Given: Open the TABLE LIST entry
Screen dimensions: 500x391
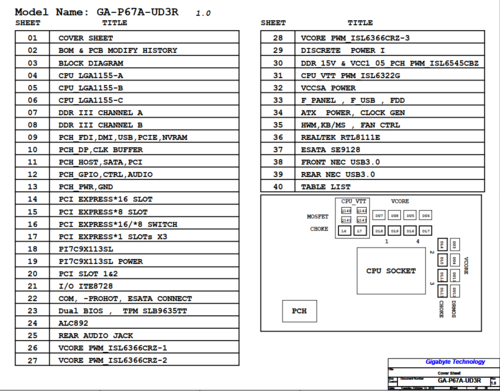Looking at the screenshot, I should point(372,187).
